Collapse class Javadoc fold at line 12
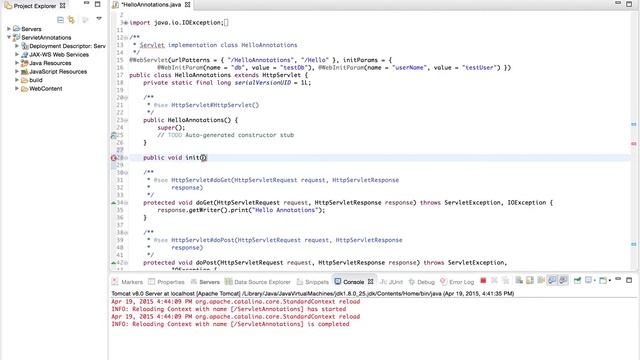640x360 pixels. pyautogui.click(x=126, y=38)
